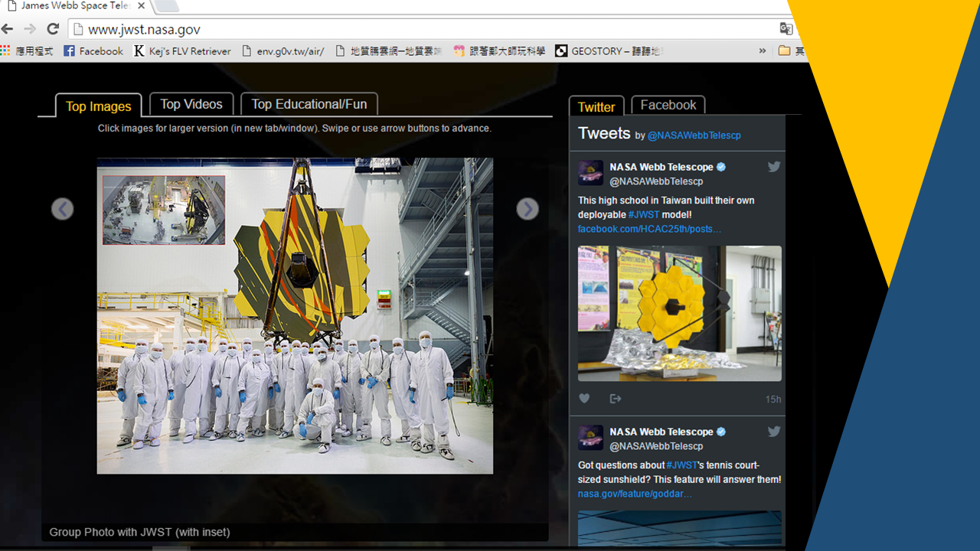Open the bookmarks folder icon
This screenshot has height=551, width=980.
(785, 51)
